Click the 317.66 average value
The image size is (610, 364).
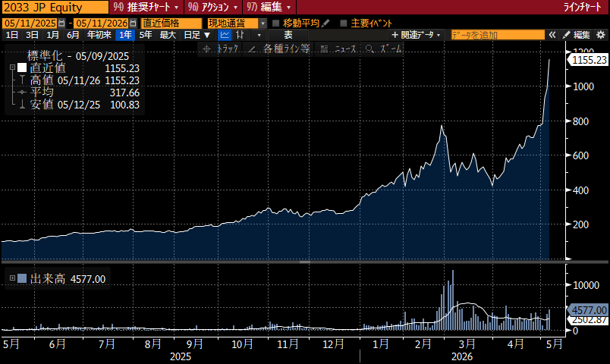[124, 93]
